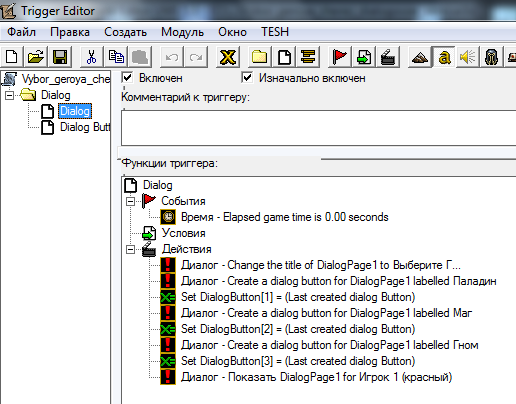Select the Действия node label

click(x=187, y=249)
